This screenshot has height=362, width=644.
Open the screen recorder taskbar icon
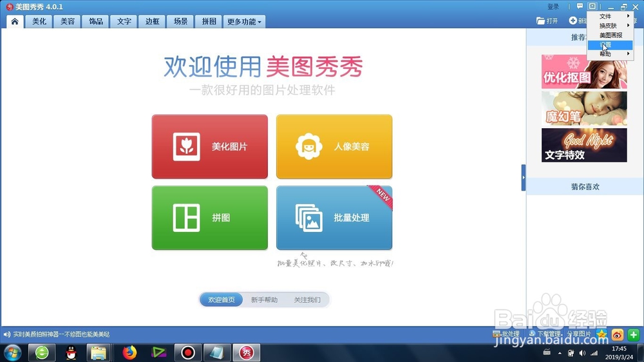[188, 352]
